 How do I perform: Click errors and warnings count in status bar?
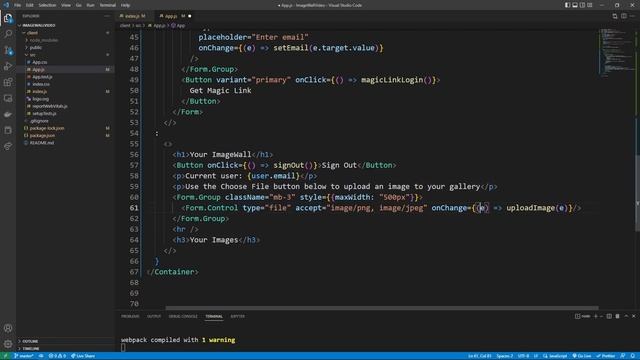57,356
